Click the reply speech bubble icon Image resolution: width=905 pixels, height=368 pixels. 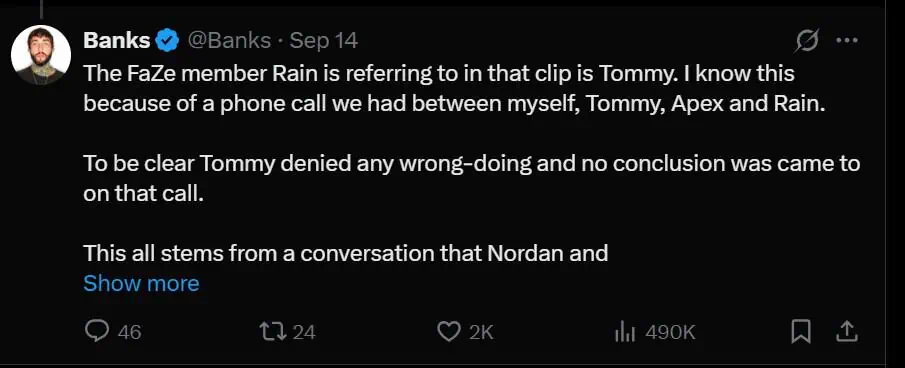coord(96,331)
